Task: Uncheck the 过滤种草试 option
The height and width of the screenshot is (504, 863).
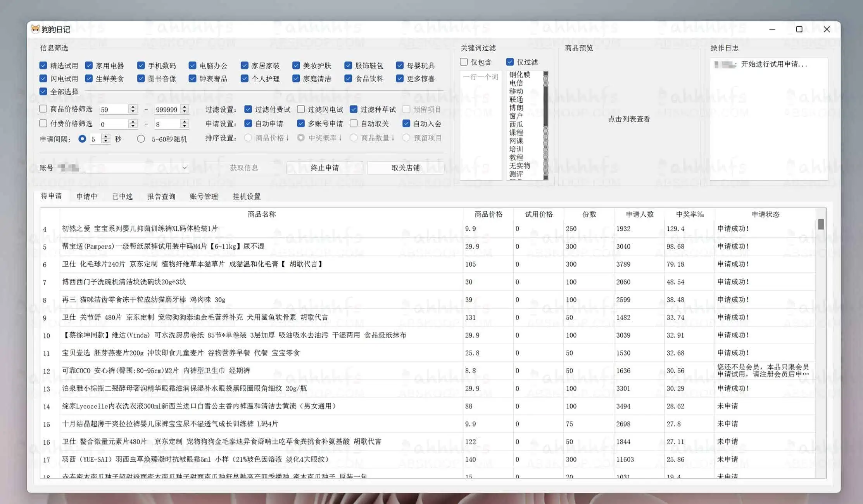Action: tap(353, 109)
